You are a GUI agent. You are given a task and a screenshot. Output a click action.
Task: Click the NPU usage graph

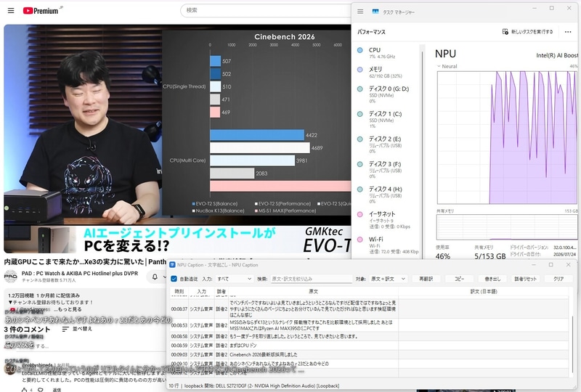[x=507, y=137]
